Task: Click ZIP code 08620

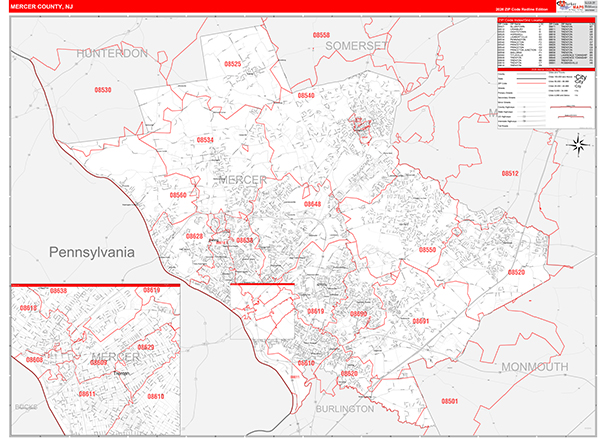Action: [349, 374]
